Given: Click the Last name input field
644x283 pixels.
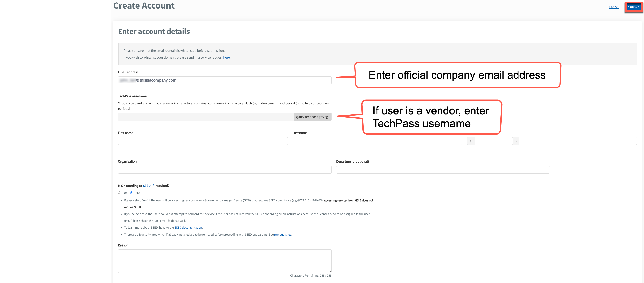Looking at the screenshot, I should pyautogui.click(x=377, y=141).
